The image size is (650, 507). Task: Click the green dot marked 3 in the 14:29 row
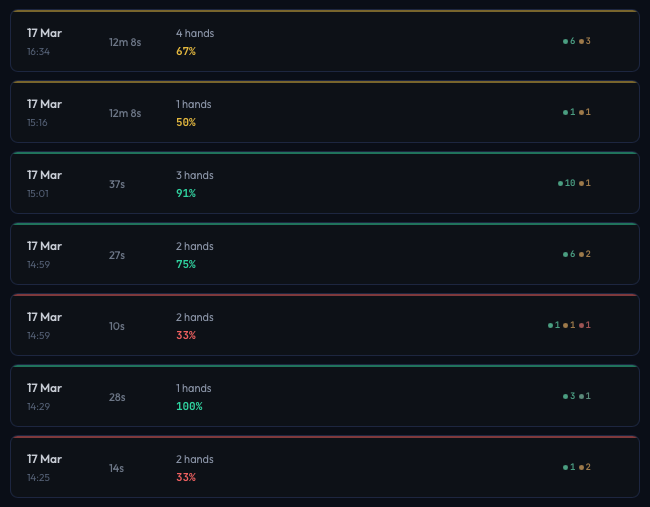coord(569,396)
